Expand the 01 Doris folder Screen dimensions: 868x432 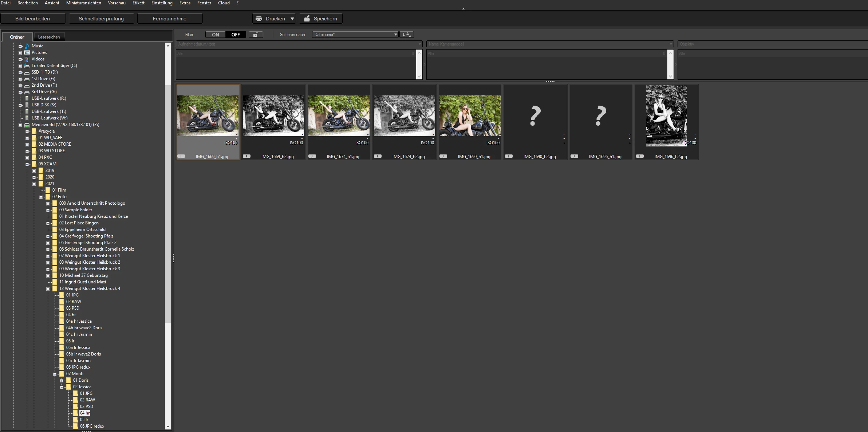62,381
